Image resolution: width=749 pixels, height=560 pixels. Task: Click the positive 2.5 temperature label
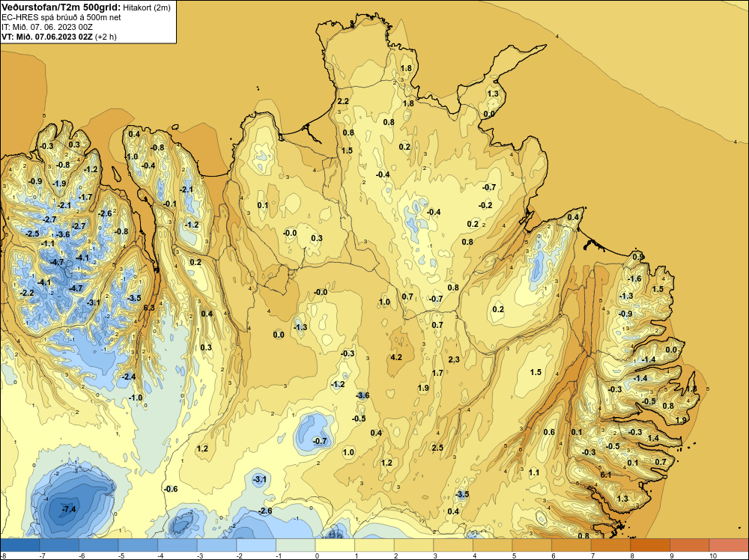click(437, 448)
